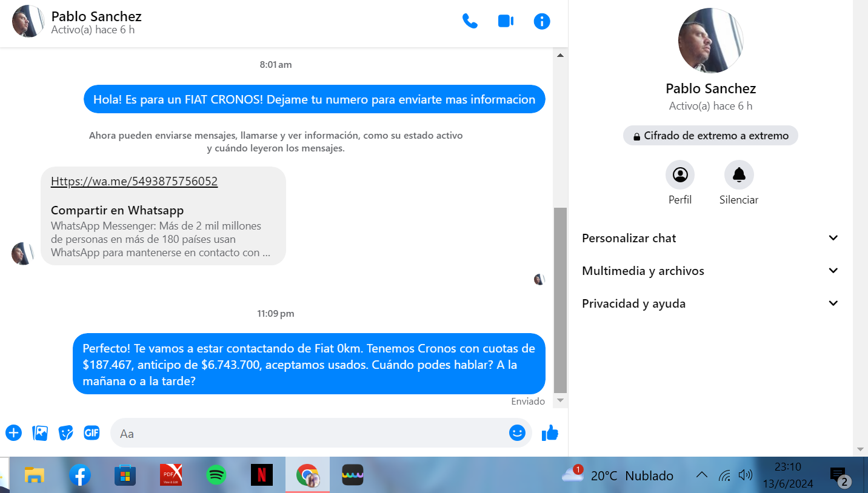This screenshot has width=868, height=493.
Task: Expand Personalizar chat section
Action: (x=710, y=238)
